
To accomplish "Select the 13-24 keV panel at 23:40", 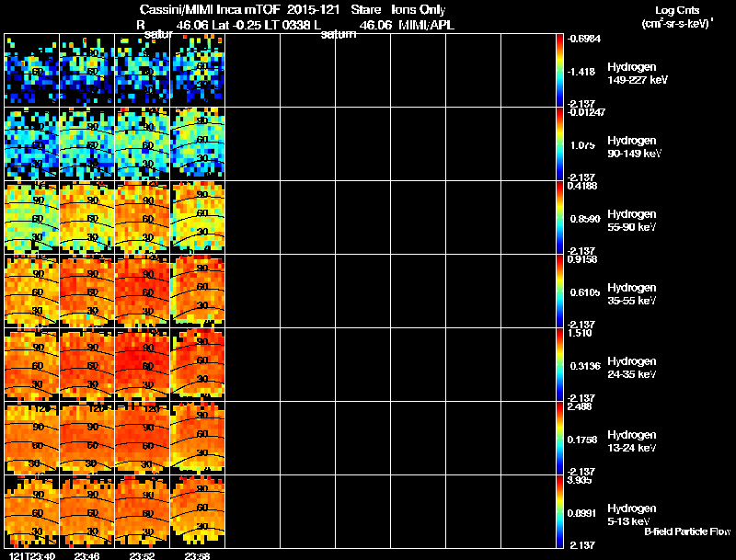I will coord(32,438).
